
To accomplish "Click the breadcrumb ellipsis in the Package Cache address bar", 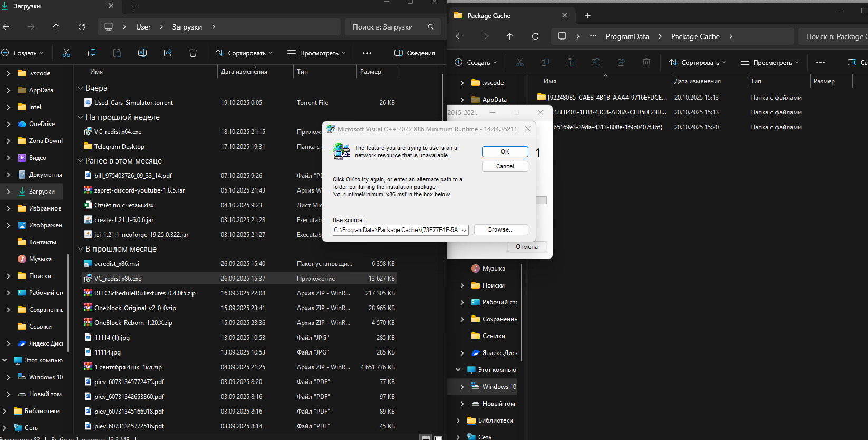I will click(593, 36).
